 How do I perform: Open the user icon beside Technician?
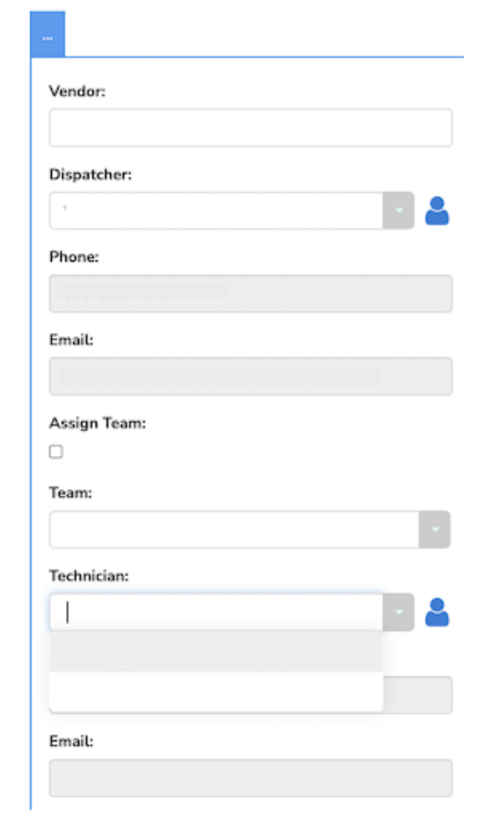pyautogui.click(x=438, y=612)
